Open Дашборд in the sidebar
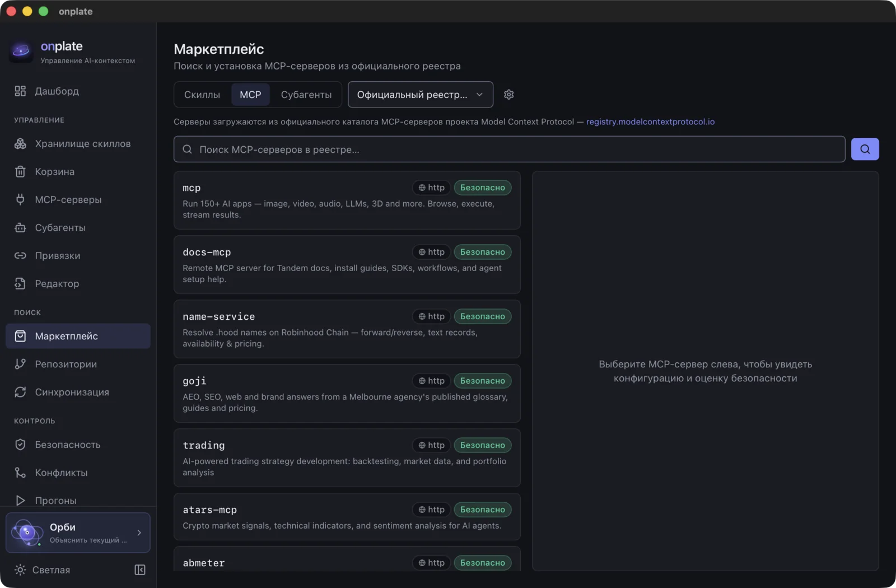This screenshot has width=896, height=588. coord(78,91)
